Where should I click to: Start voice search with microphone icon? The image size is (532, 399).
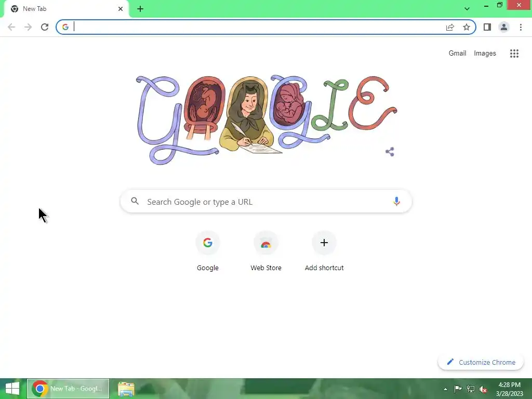396,202
